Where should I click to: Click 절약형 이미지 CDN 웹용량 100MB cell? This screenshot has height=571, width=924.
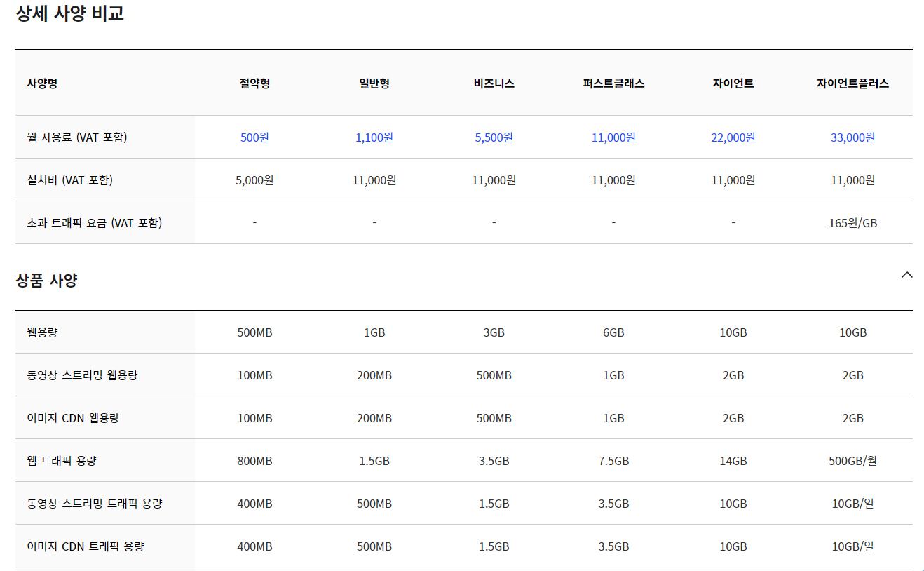point(254,418)
